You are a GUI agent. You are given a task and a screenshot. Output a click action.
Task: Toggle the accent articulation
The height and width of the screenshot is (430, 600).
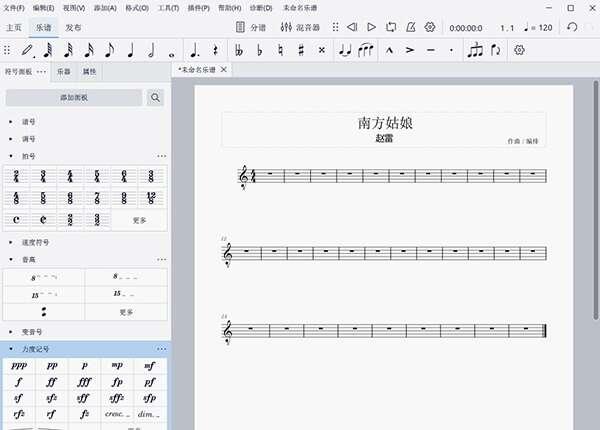(409, 49)
